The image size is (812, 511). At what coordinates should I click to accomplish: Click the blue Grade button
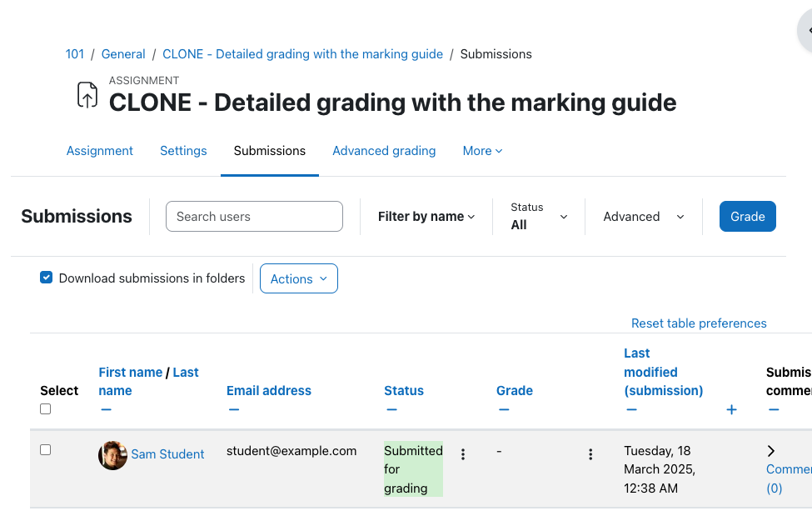747,217
